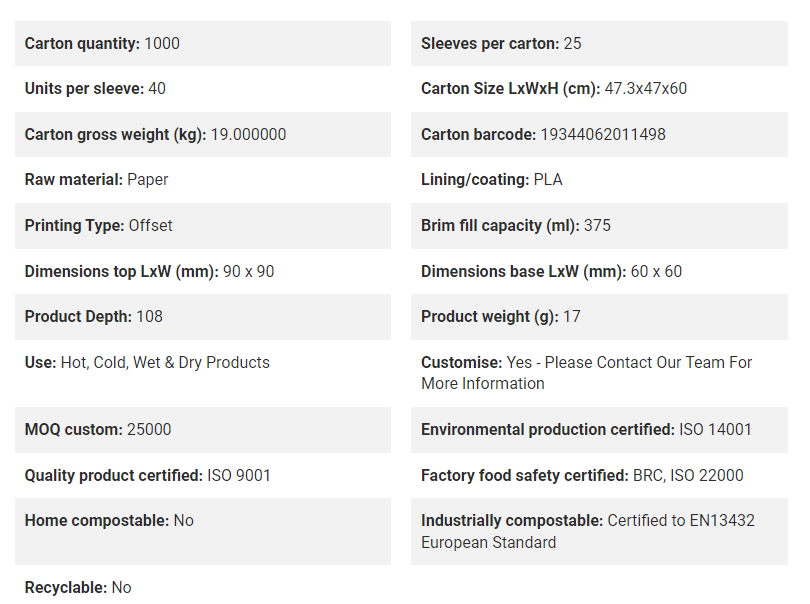Select the Carton barcode number 19344062011498
This screenshot has height=604, width=810.
[x=603, y=134]
